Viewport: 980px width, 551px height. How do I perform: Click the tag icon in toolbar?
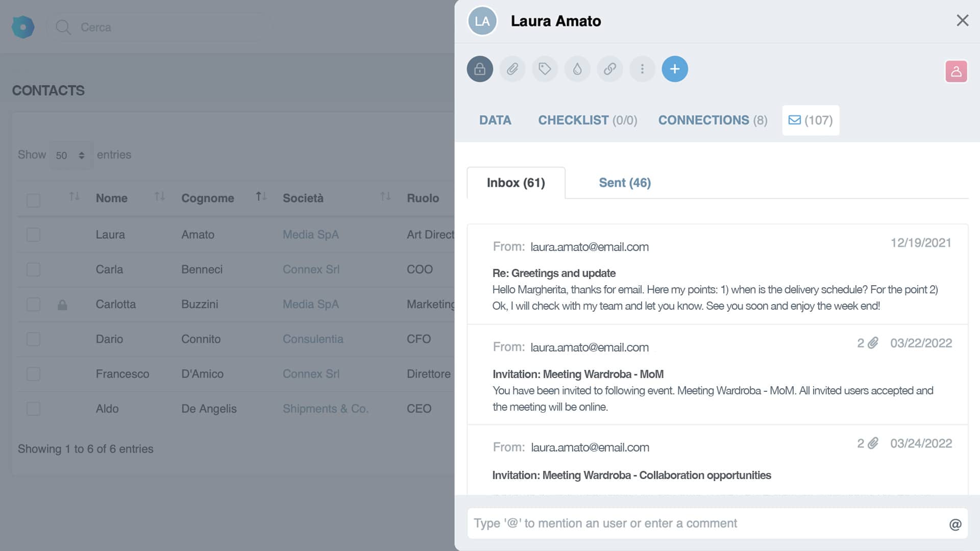(x=545, y=69)
